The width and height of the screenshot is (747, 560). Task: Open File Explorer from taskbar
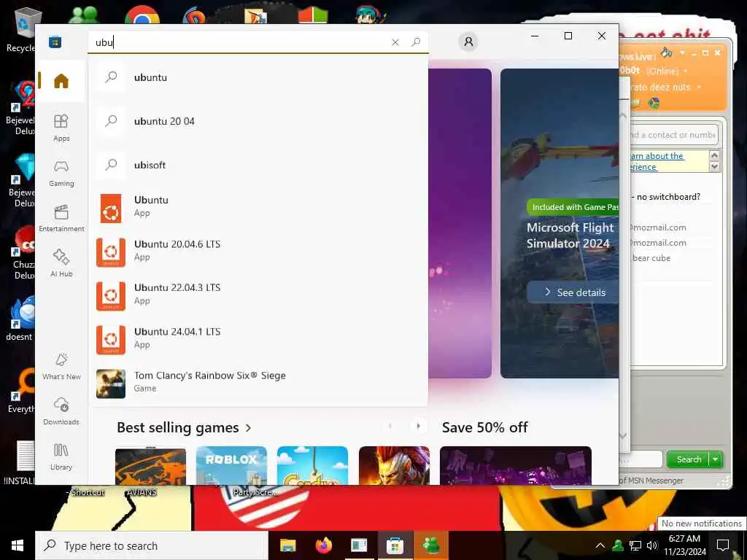tap(287, 545)
